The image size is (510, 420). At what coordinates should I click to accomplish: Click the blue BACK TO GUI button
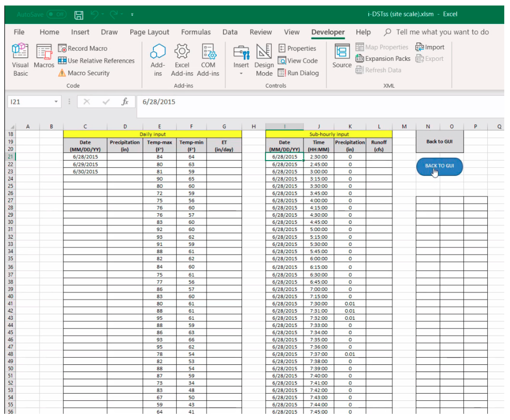pos(439,166)
